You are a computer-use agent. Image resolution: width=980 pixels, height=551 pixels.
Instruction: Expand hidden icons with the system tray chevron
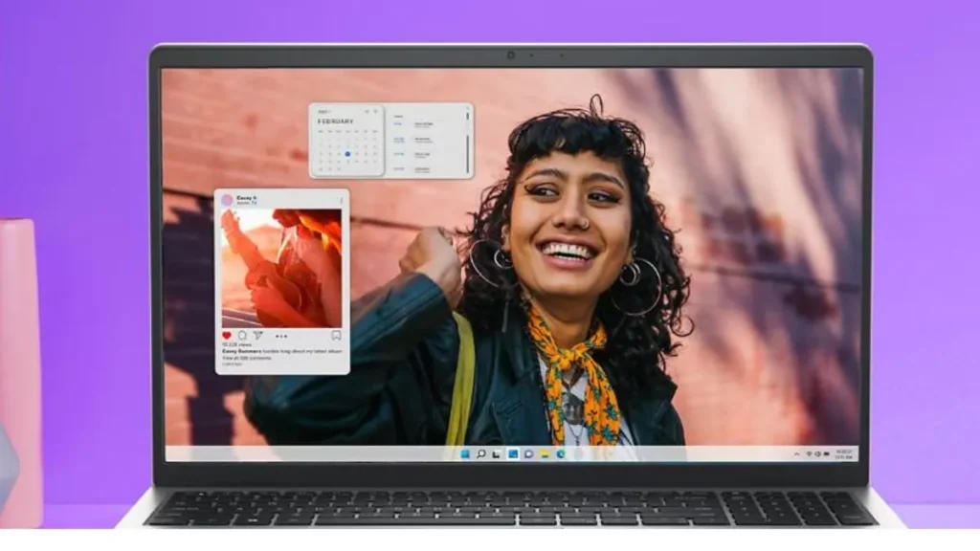(797, 453)
